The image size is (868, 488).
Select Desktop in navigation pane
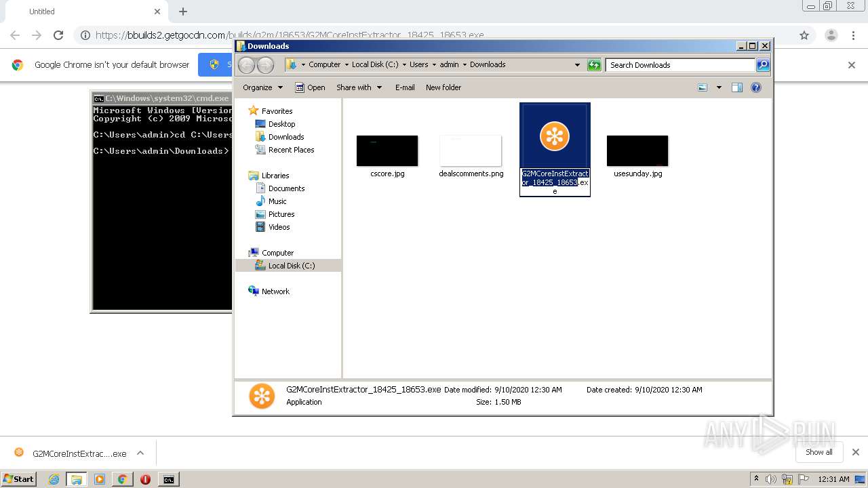click(x=275, y=124)
